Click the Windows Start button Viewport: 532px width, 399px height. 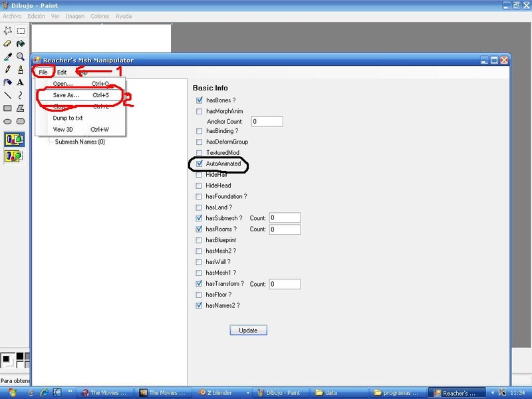(11, 392)
